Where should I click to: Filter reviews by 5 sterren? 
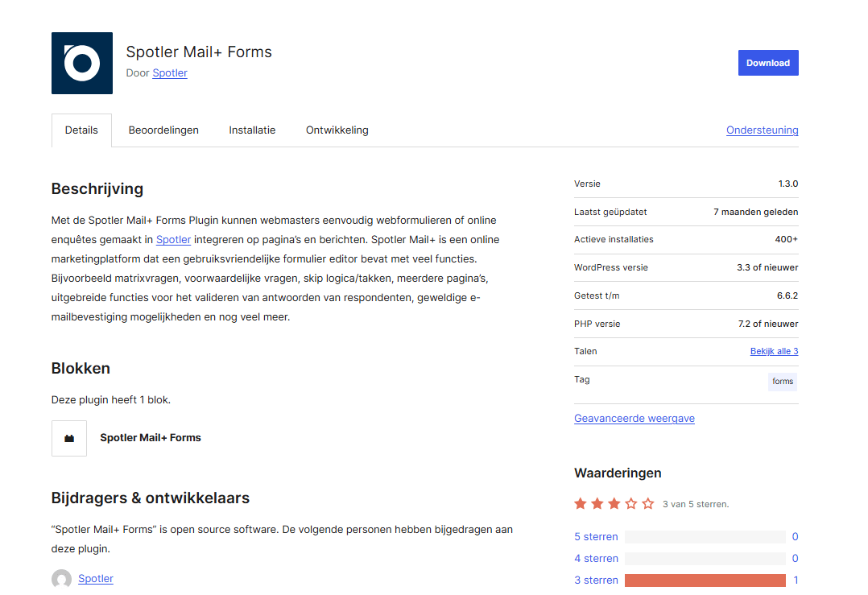(x=596, y=537)
